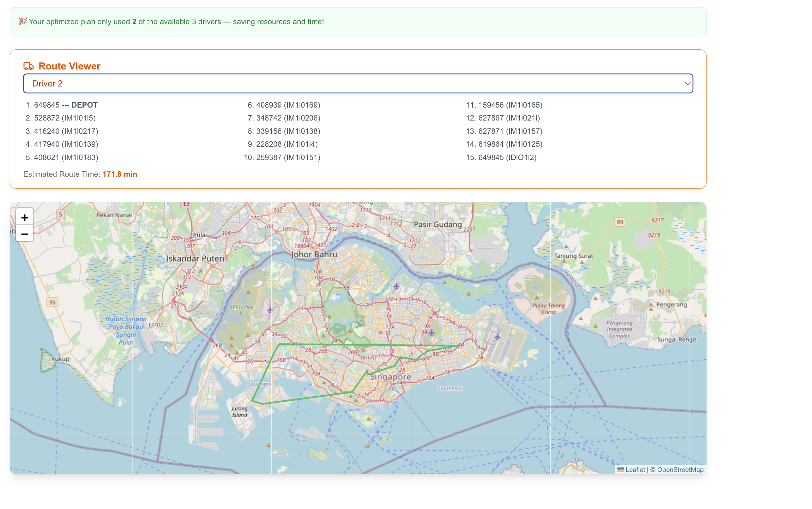
Task: Click the Changi airport plane icon
Action: pyautogui.click(x=497, y=337)
